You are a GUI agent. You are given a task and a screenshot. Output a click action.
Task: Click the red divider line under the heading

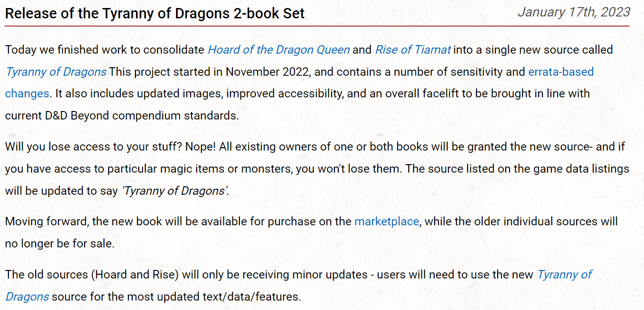tap(317, 26)
